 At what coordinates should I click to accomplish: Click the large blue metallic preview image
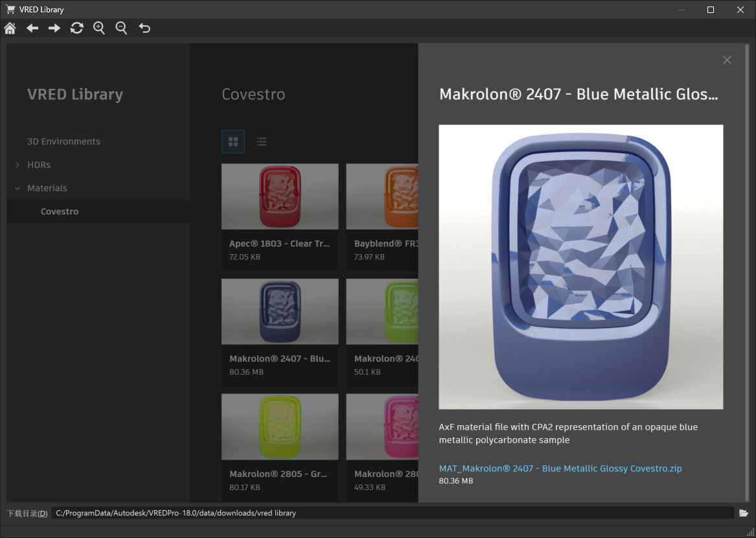(x=581, y=267)
